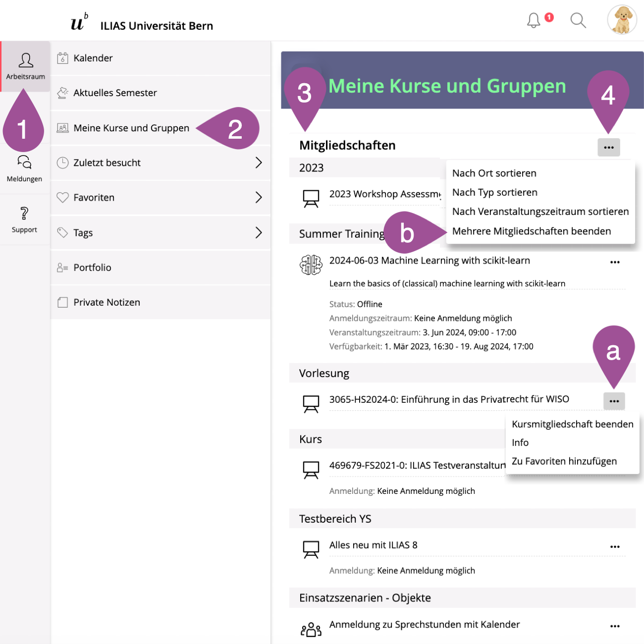Screen dimensions: 644x644
Task: Open the Mitgliedschaften three-dot actions menu
Action: (x=608, y=147)
